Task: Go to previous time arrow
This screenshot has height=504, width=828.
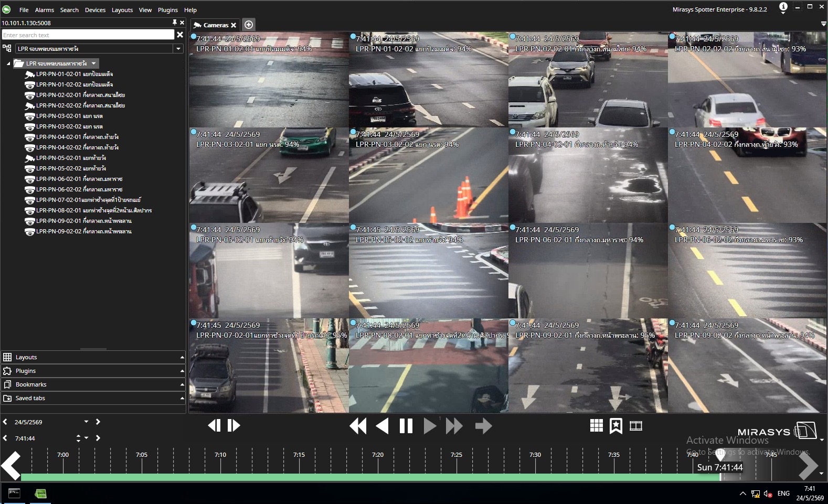Action: 5,438
